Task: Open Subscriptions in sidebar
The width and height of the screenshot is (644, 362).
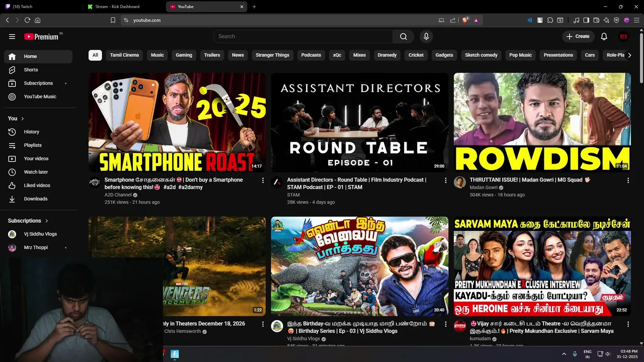Action: click(x=38, y=83)
